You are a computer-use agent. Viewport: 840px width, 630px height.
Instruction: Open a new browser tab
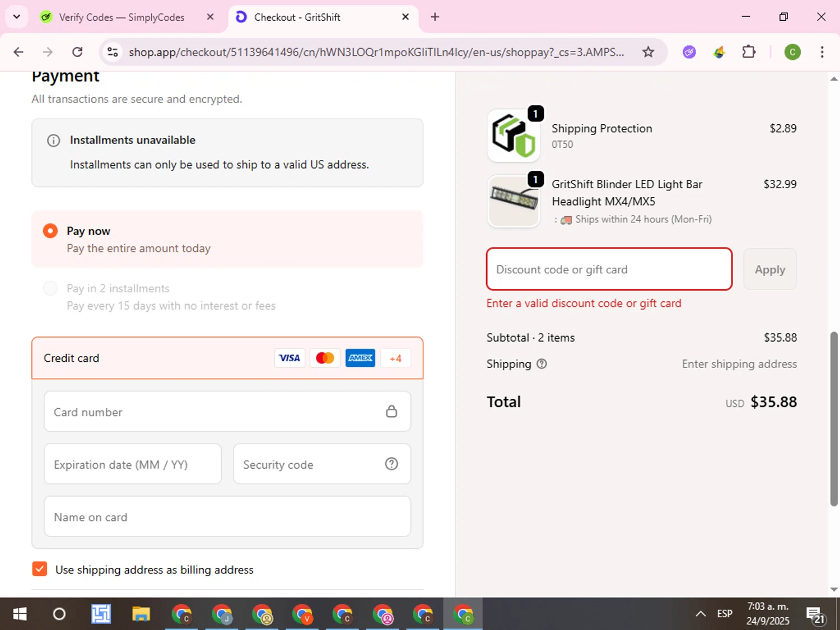click(x=435, y=17)
